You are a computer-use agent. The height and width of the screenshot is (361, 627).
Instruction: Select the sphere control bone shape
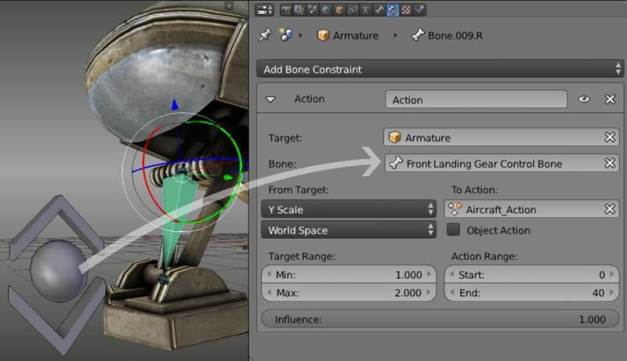pyautogui.click(x=59, y=270)
